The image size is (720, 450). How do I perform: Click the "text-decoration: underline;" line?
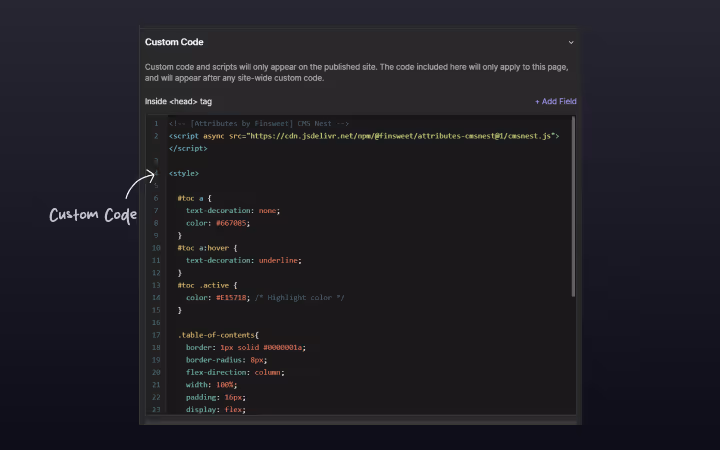244,260
